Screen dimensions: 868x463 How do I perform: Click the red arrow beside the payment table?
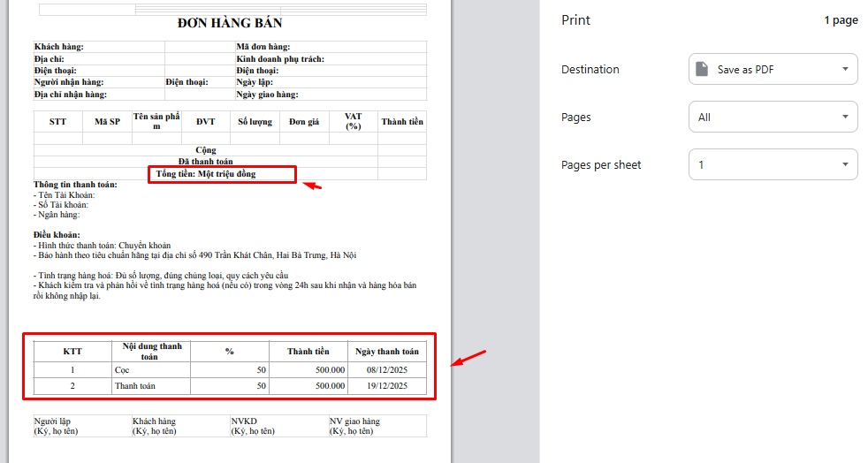click(468, 358)
